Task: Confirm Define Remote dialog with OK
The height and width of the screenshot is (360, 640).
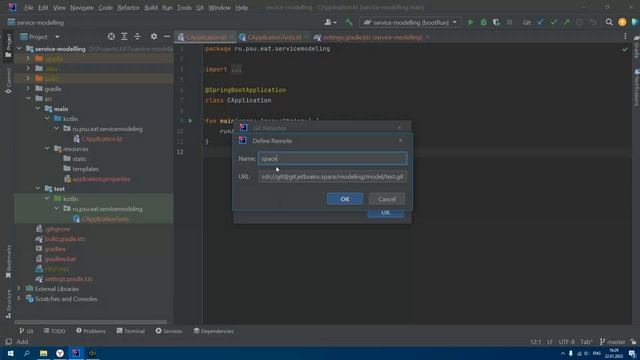Action: point(344,199)
